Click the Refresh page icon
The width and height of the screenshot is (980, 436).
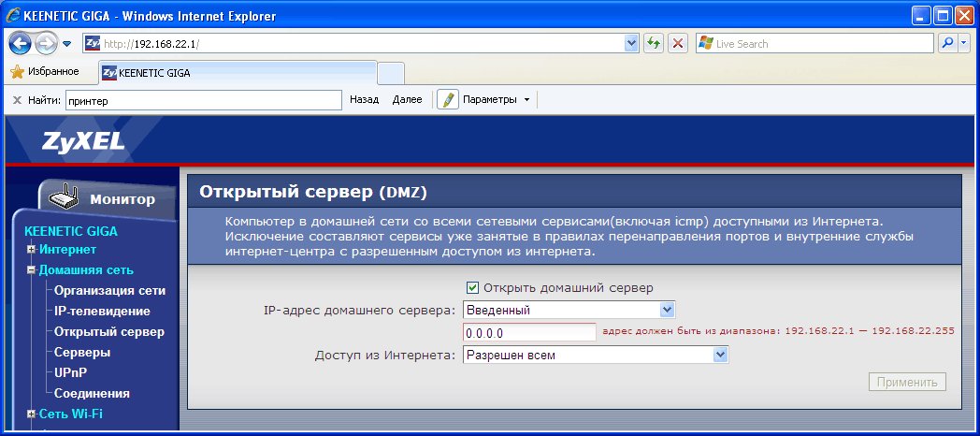coord(654,43)
